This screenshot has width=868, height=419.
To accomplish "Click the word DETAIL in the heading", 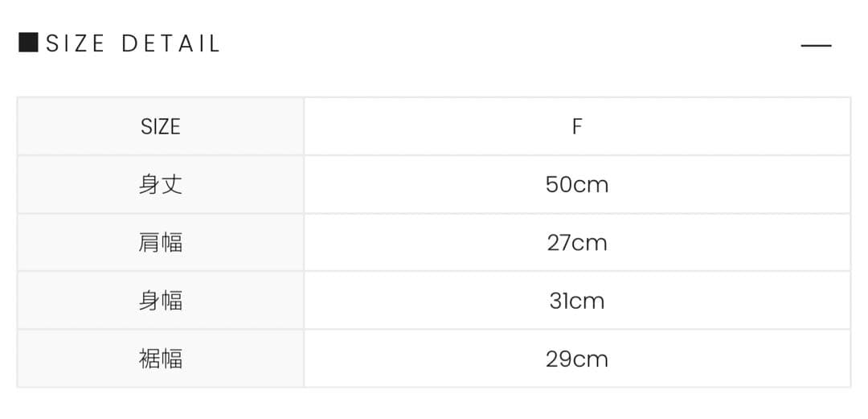I will [170, 43].
